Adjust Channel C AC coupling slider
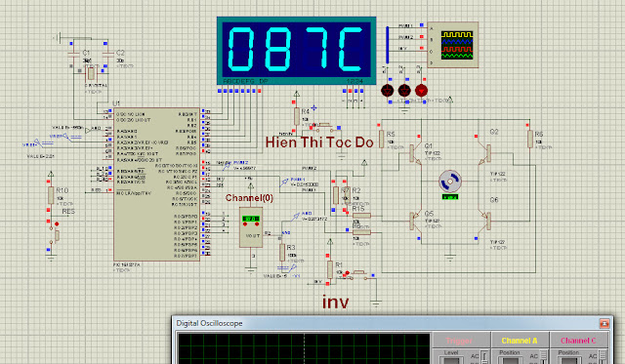The image size is (625, 364). pyautogui.click(x=603, y=357)
